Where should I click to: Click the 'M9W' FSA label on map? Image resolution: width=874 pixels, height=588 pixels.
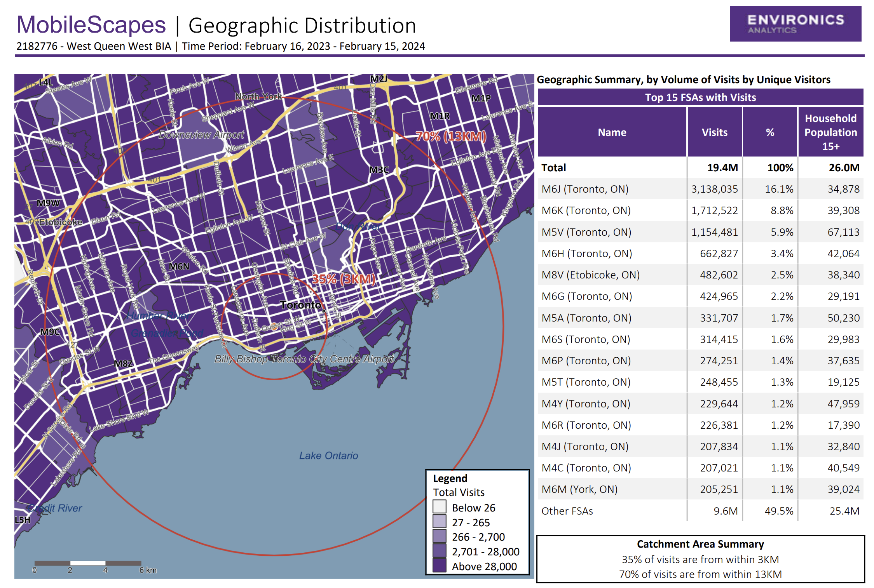click(48, 203)
